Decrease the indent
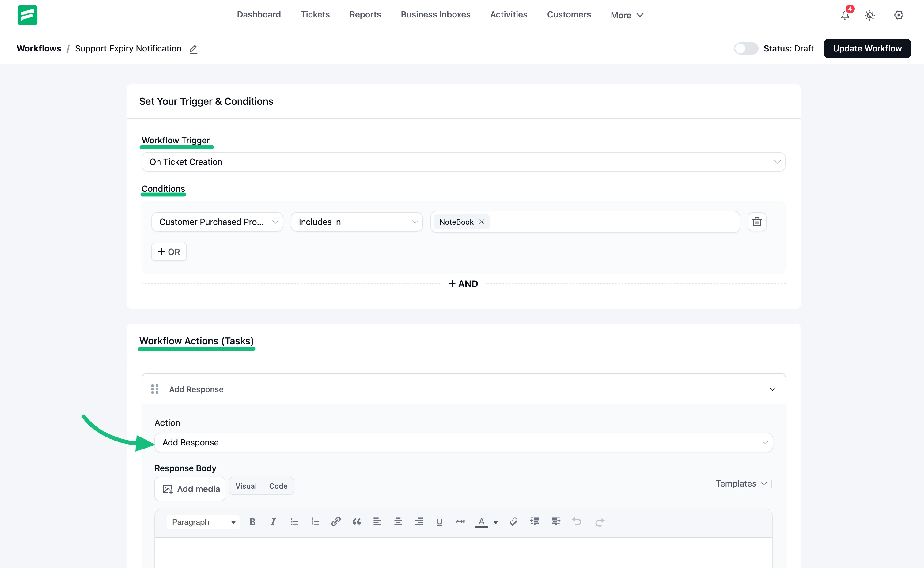 coord(535,522)
